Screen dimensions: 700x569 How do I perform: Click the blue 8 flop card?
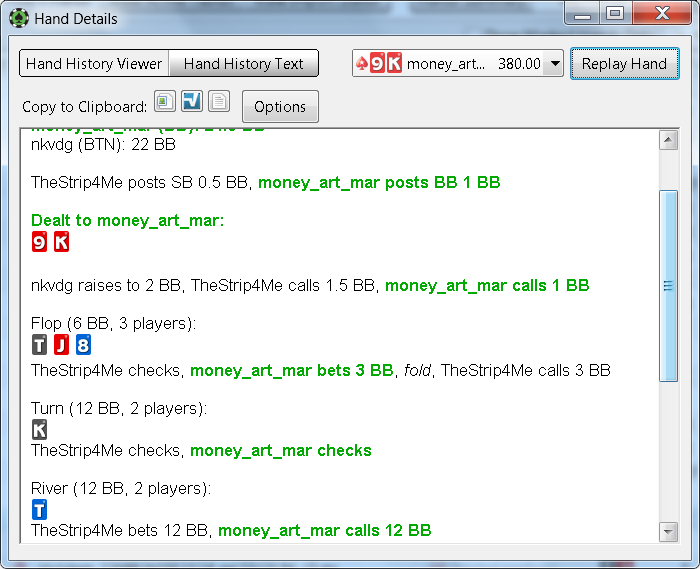click(x=83, y=345)
